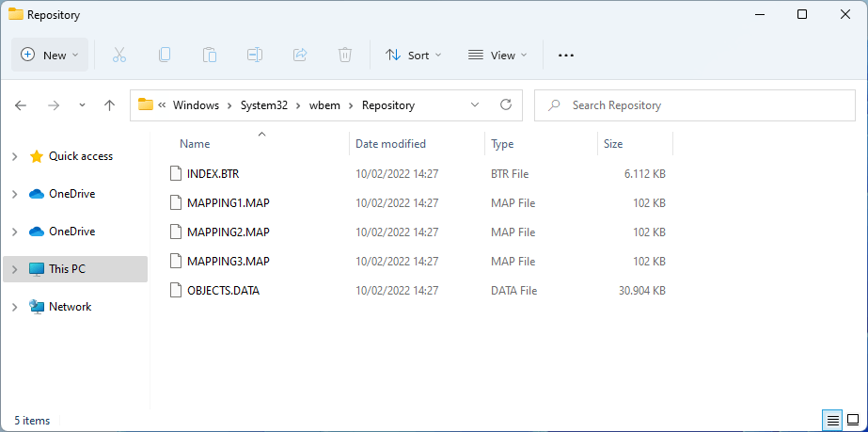Click the Paste clipboard icon
The width and height of the screenshot is (868, 432).
(x=210, y=55)
